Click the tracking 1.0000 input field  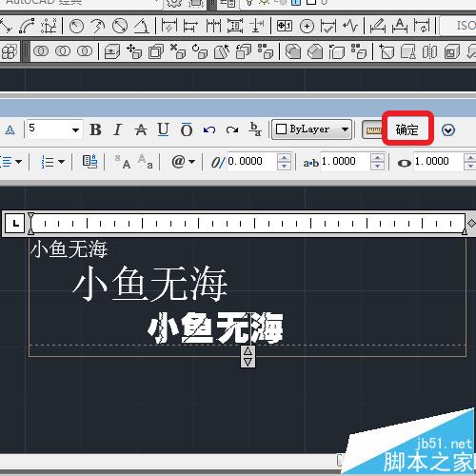345,162
